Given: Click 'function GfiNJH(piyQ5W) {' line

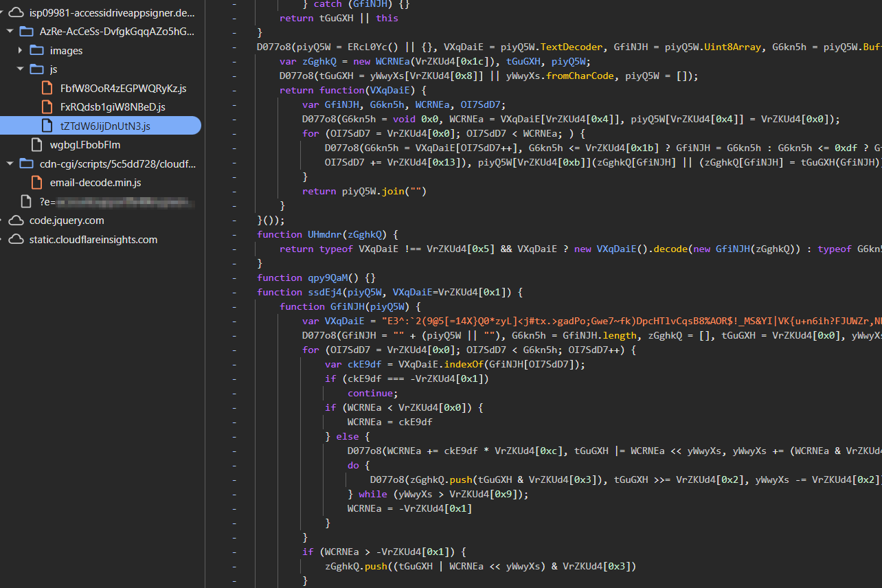Looking at the screenshot, I should (350, 306).
